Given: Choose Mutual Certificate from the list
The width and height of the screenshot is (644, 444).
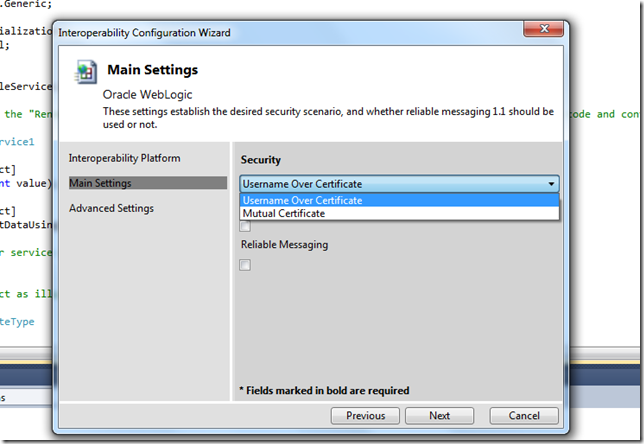Looking at the screenshot, I should click(399, 214).
